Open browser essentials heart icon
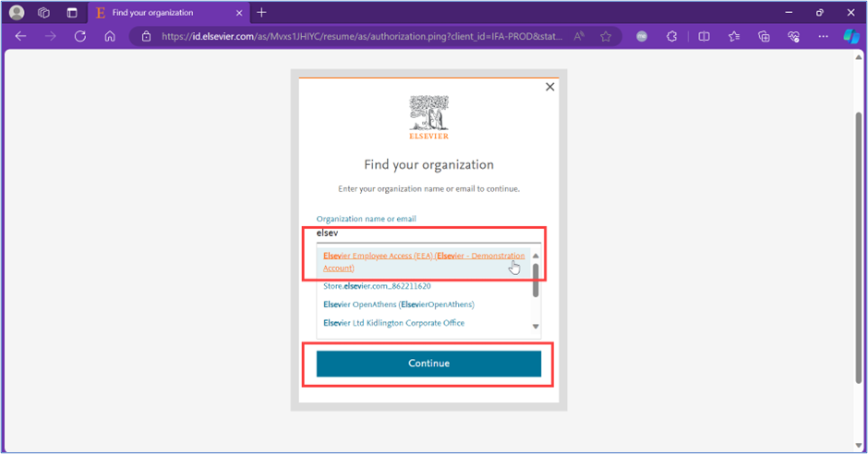Viewport: 868px width, 454px height. pos(794,37)
